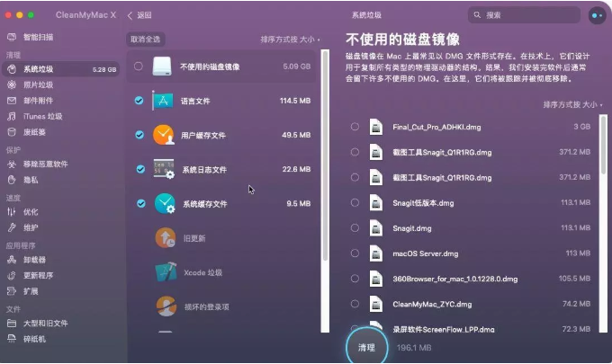
Task: Click the disk image list vertical scrollbar
Action: [604, 145]
